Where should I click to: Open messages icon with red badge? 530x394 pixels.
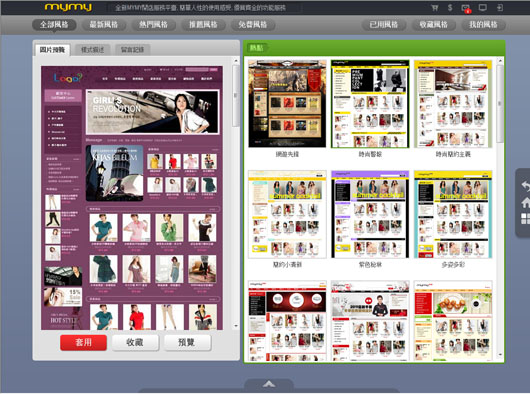pos(466,8)
